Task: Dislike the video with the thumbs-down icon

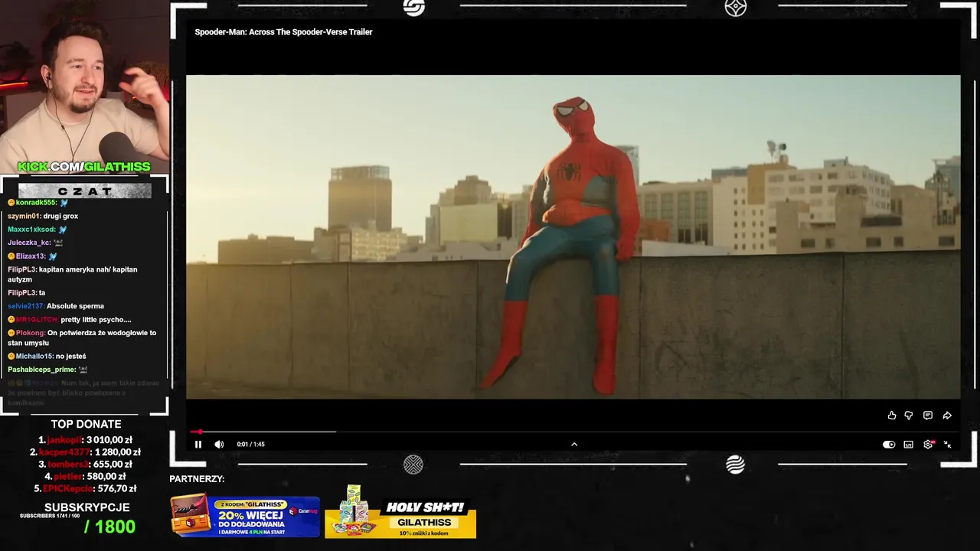Action: (909, 416)
